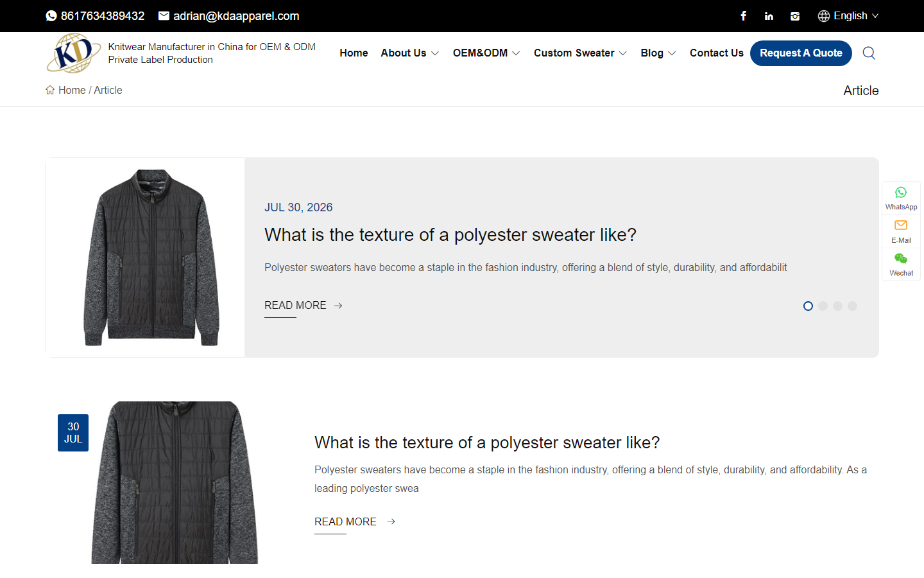The image size is (924, 578).
Task: Open the LinkedIn icon in top bar
Action: 769,16
